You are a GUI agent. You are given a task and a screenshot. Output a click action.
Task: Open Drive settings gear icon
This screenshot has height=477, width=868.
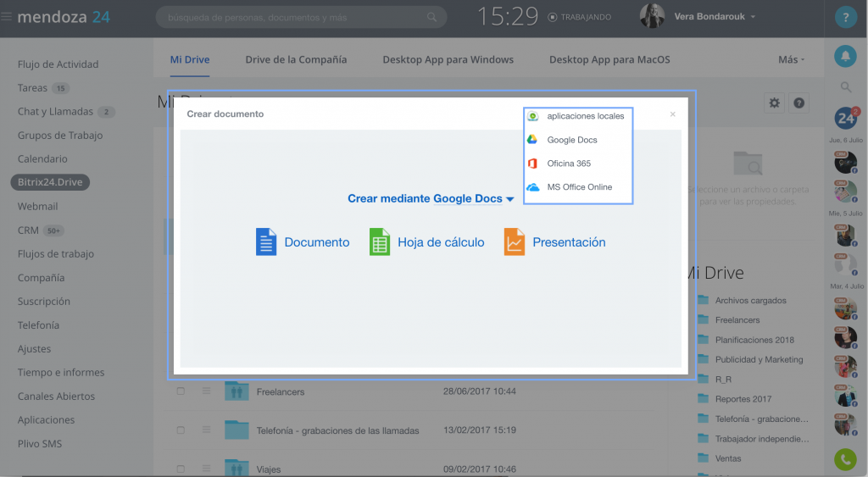pos(775,103)
